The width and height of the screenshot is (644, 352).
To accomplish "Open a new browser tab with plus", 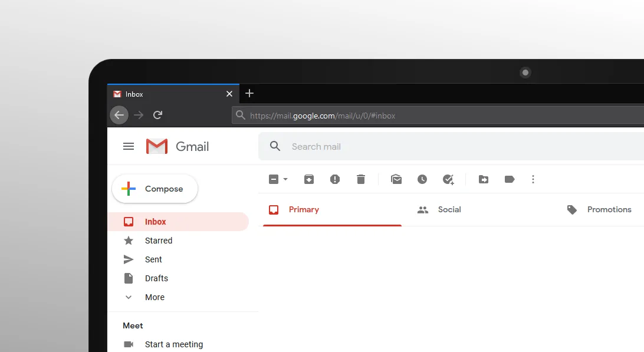I will [249, 93].
